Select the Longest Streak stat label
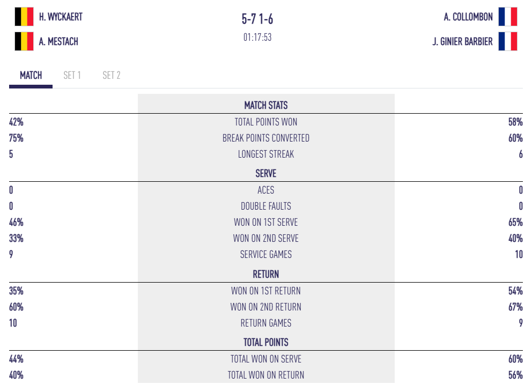The image size is (532, 392). tap(266, 154)
